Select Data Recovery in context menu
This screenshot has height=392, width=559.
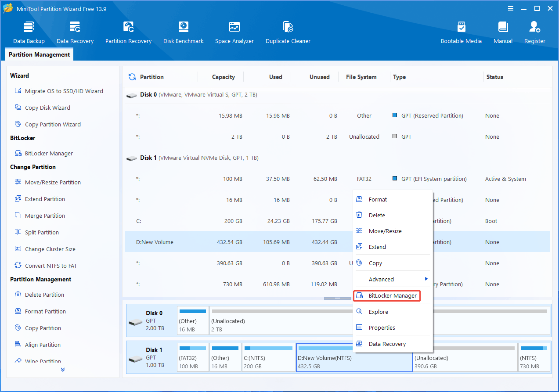(x=393, y=344)
